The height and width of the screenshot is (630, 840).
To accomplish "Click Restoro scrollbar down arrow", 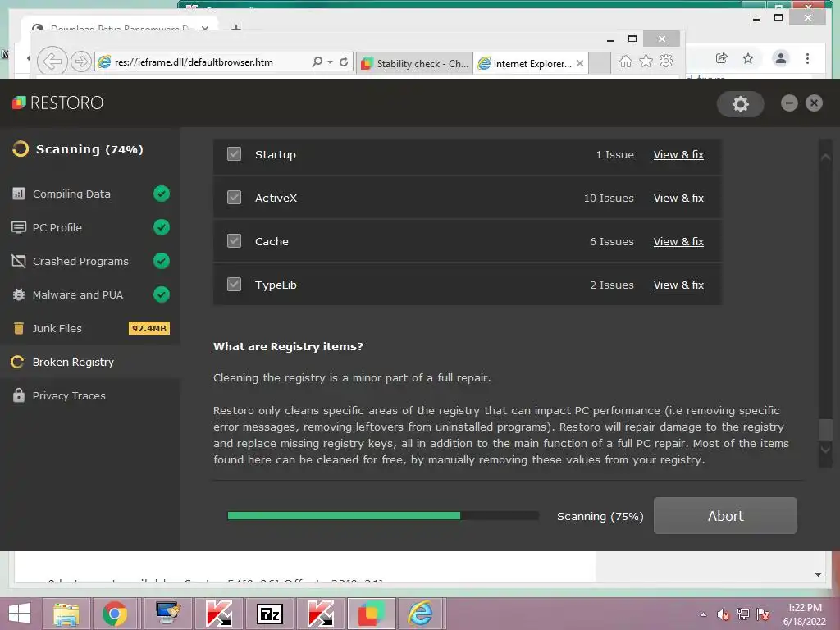I will click(825, 450).
